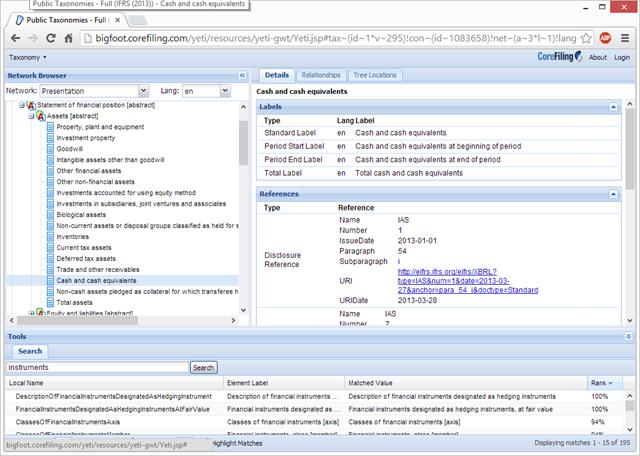Open the Adblock Plus extension icon
The width and height of the screenshot is (640, 456).
605,38
